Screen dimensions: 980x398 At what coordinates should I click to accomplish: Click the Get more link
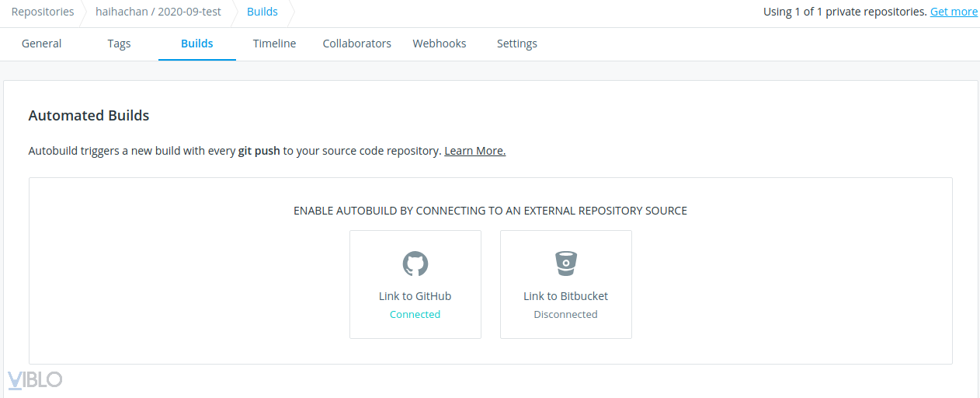coord(954,12)
